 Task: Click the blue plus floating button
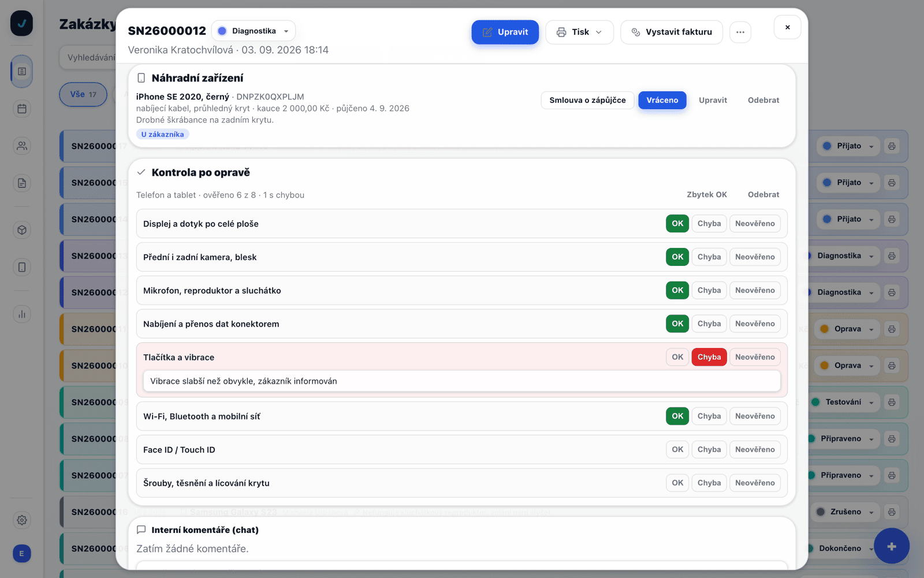tap(892, 546)
